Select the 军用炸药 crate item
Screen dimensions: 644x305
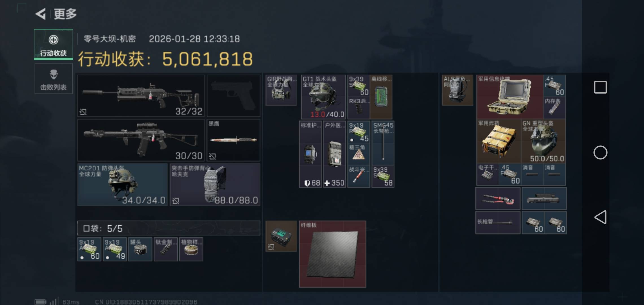(x=499, y=141)
